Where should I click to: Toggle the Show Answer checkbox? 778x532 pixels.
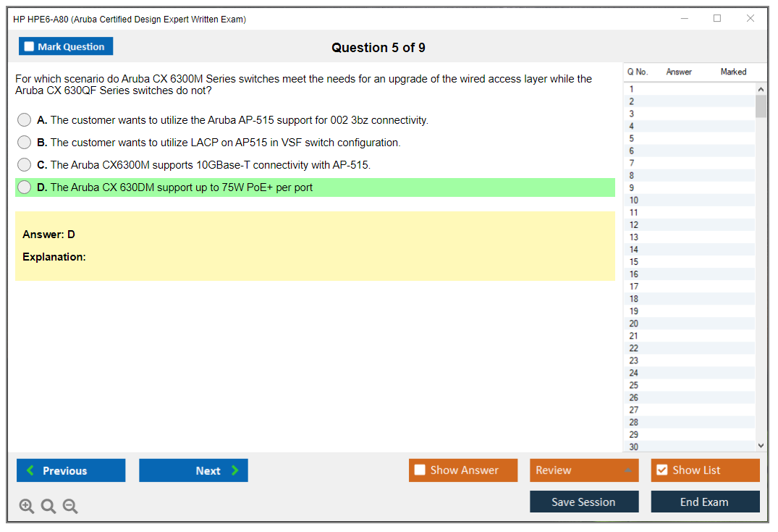click(x=420, y=470)
